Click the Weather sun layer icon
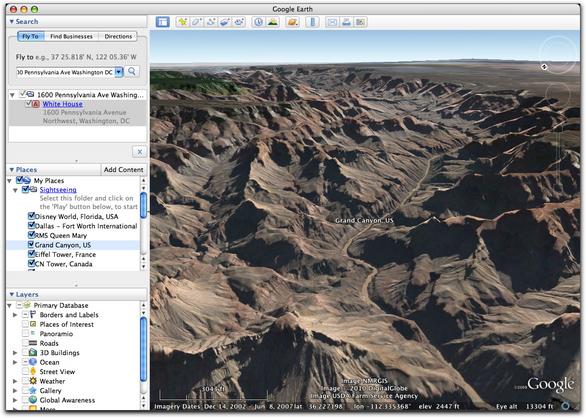586x418 pixels. [x=33, y=381]
